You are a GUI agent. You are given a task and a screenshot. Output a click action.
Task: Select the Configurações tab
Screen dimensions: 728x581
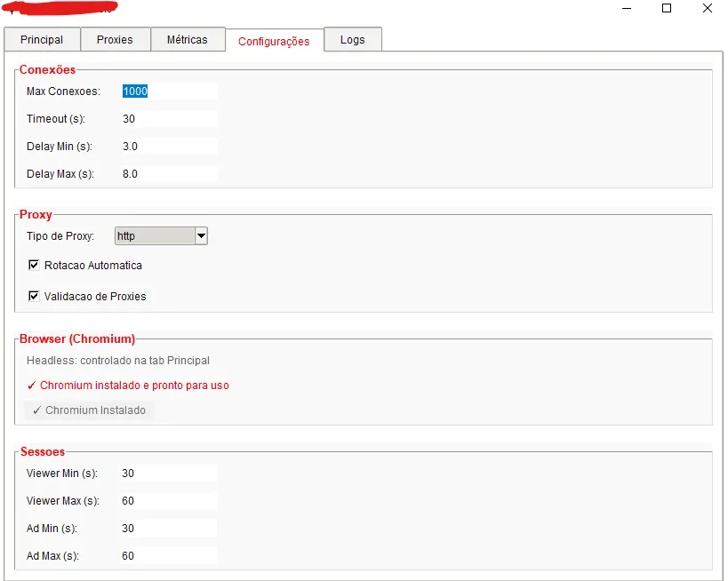coord(274,41)
